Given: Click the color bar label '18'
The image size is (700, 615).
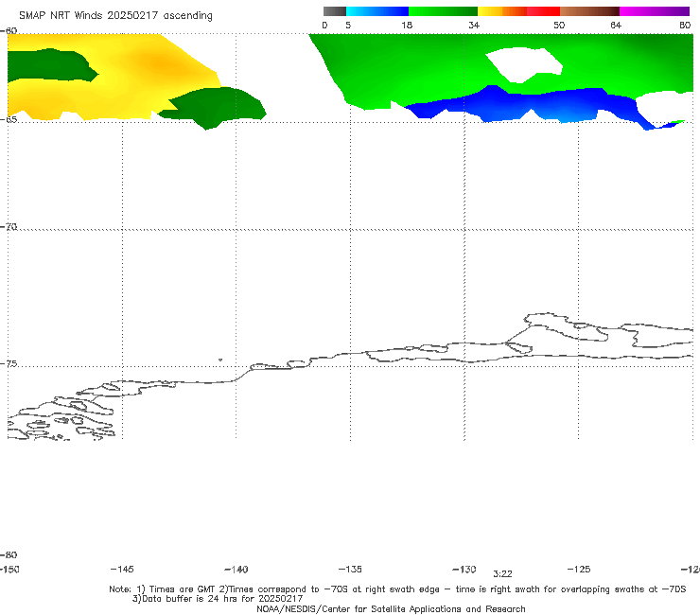Looking at the screenshot, I should point(407,26).
